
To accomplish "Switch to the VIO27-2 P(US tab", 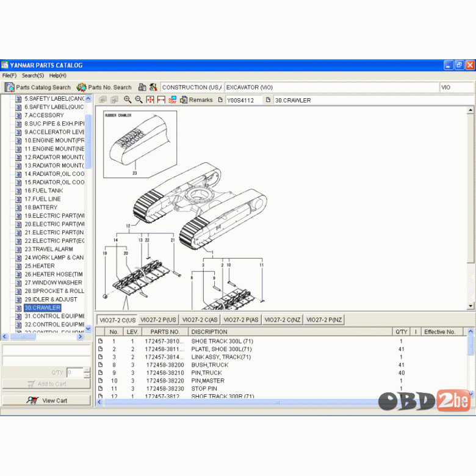I will pos(158,320).
